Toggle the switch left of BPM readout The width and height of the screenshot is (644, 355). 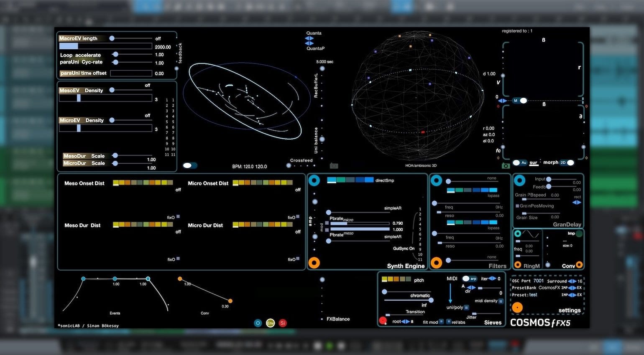[190, 166]
